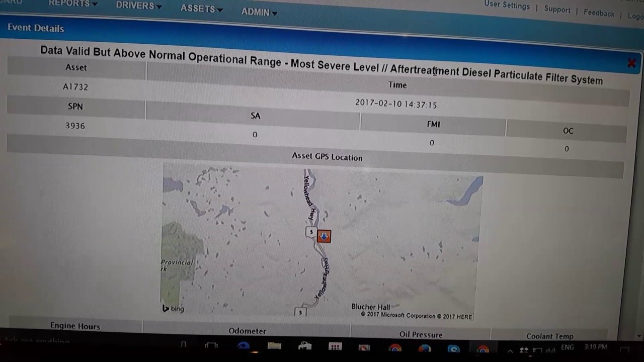
Task: Launch the Windows Store from the taskbar
Action: 304,347
